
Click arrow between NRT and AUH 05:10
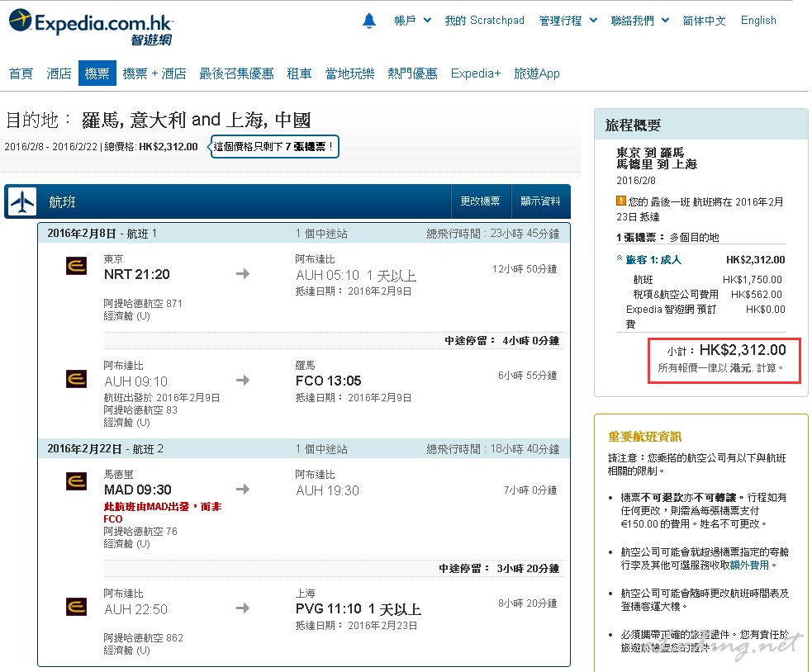click(x=243, y=273)
